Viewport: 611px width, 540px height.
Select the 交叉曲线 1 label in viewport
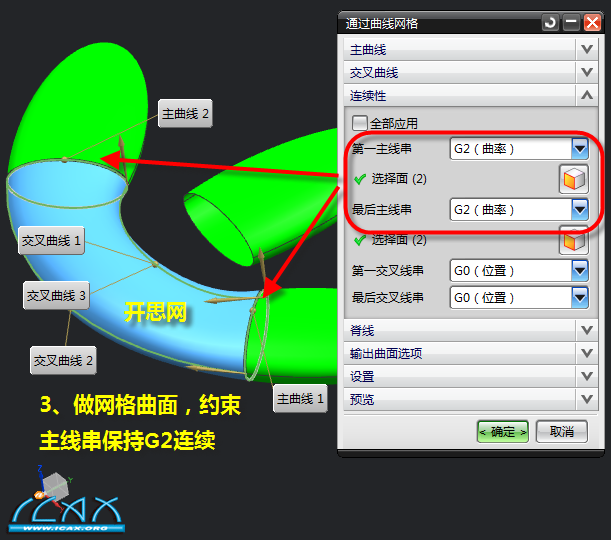tap(51, 240)
